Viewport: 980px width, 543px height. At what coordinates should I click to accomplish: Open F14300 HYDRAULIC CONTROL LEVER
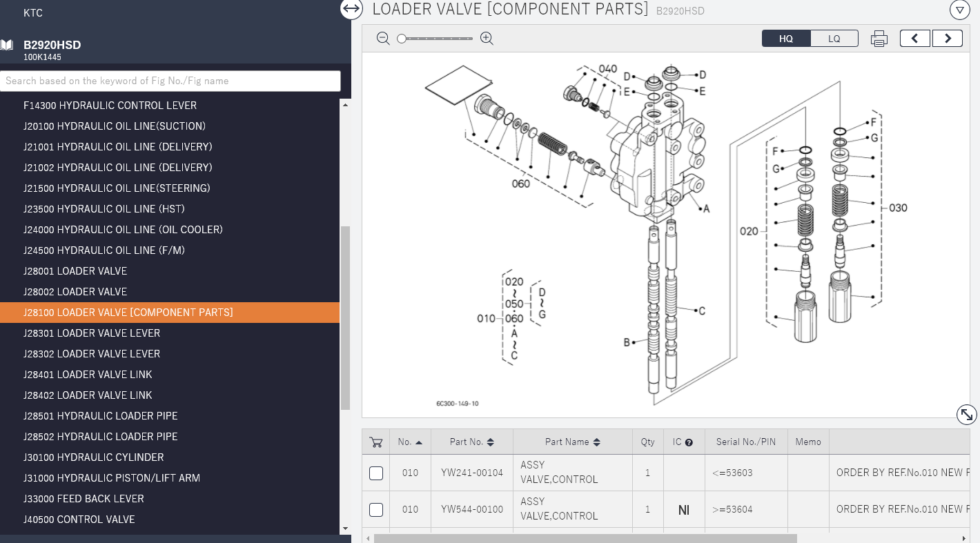click(x=170, y=106)
